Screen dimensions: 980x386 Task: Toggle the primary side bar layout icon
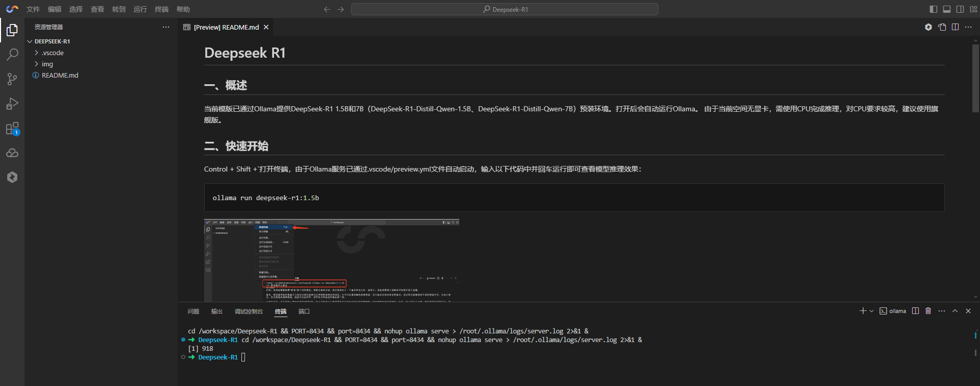coord(934,9)
